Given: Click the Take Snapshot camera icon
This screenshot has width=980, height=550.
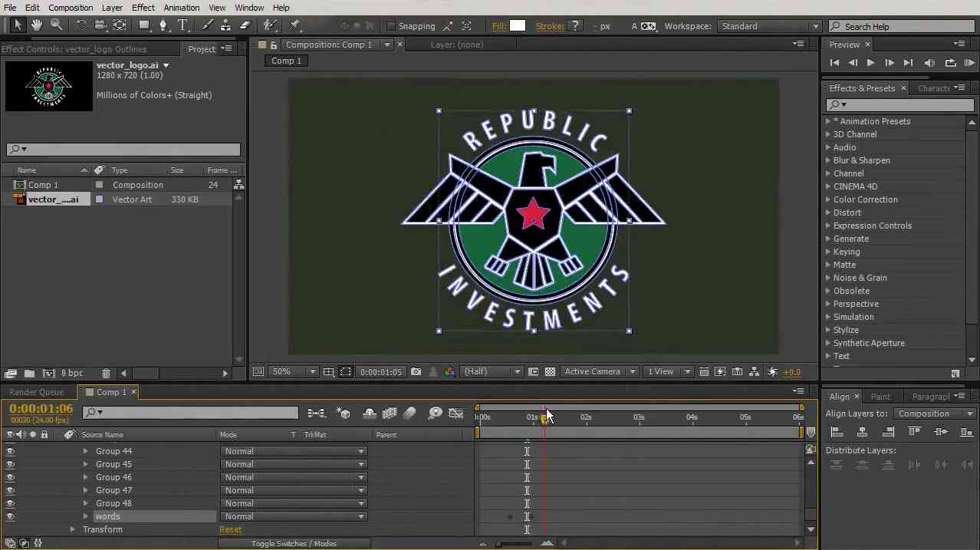Looking at the screenshot, I should coord(416,372).
